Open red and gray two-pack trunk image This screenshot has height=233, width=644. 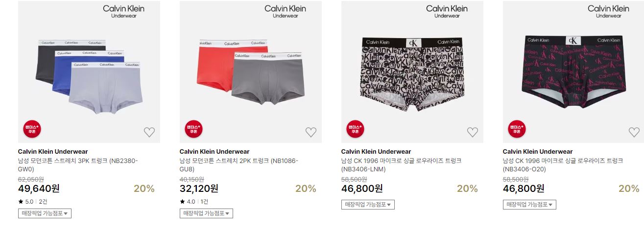pos(251,72)
